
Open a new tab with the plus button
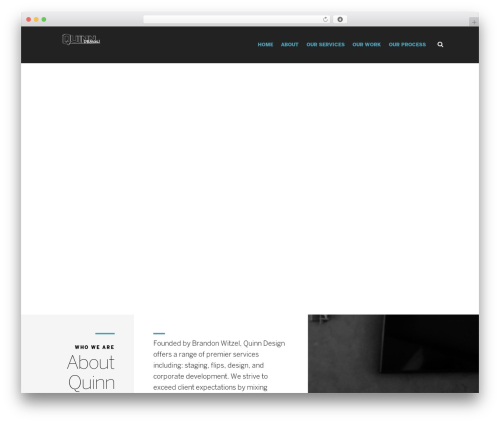click(474, 22)
